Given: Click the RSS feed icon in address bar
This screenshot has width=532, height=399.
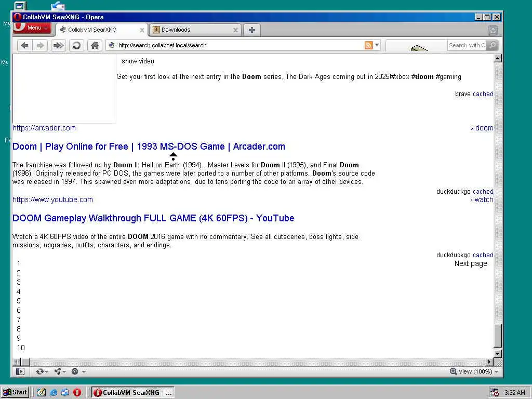Looking at the screenshot, I should pyautogui.click(x=369, y=45).
